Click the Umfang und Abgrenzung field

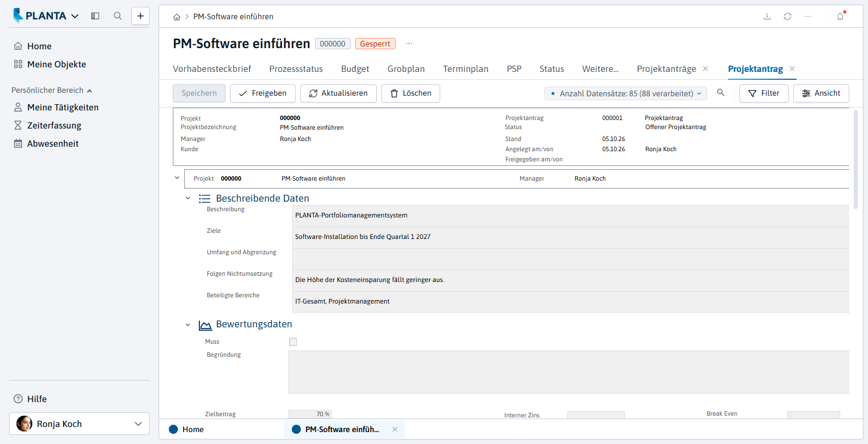pos(571,259)
